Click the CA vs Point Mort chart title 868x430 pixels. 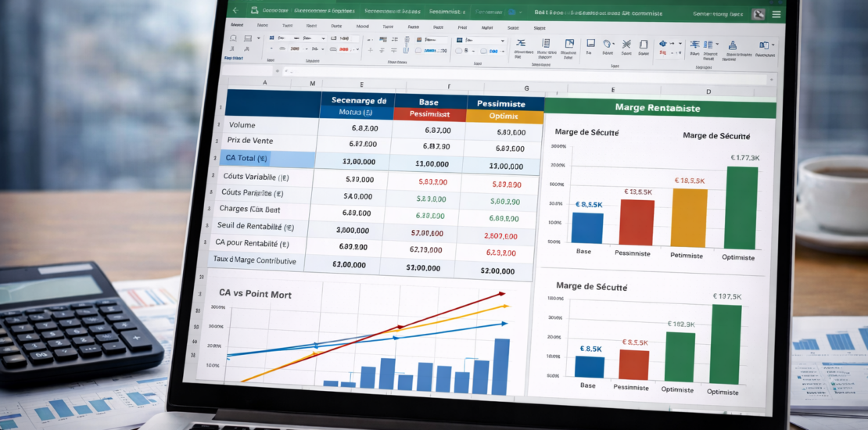(255, 293)
